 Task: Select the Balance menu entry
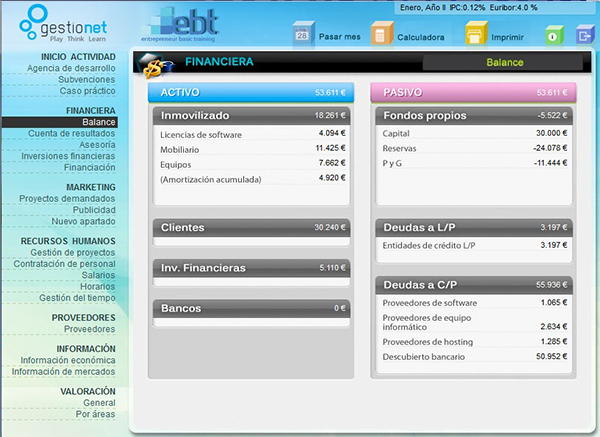pos(59,122)
